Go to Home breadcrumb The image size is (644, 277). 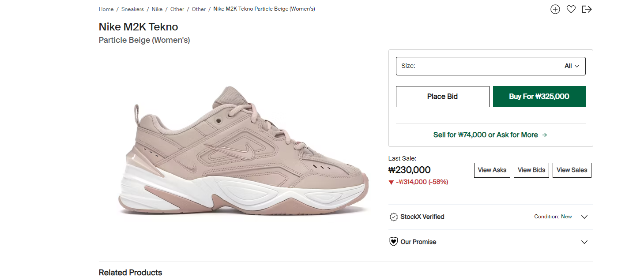pos(106,9)
